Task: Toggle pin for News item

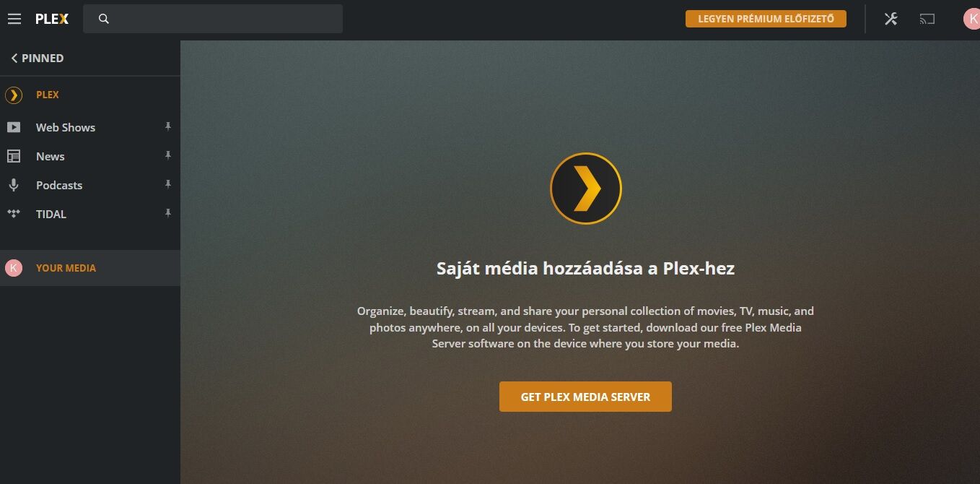Action: coord(167,155)
